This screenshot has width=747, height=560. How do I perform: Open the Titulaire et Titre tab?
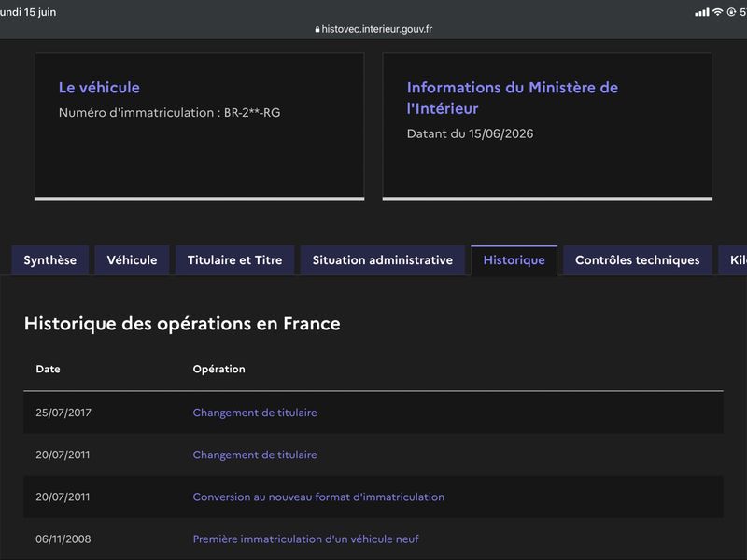(235, 260)
